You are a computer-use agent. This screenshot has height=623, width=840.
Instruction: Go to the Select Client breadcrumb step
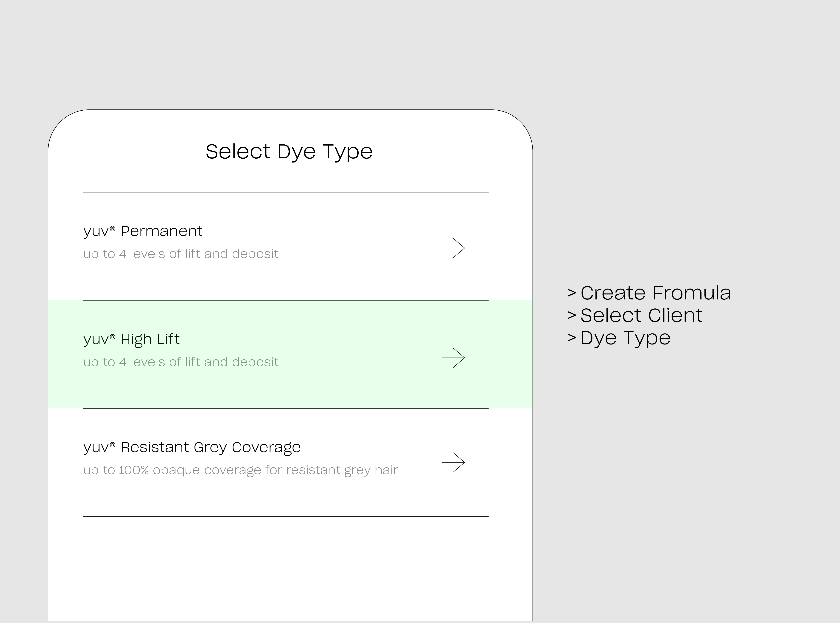[x=641, y=315]
